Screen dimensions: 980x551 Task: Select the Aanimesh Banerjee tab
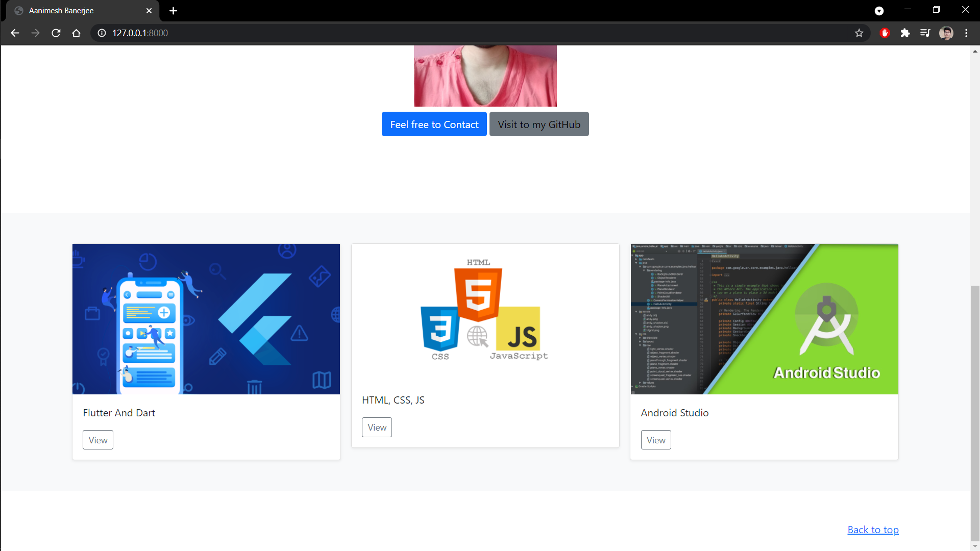click(82, 11)
